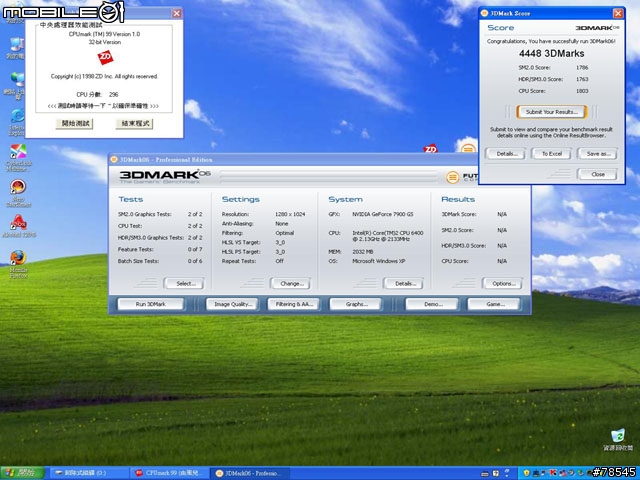640x480 pixels.
Task: Click 'Intel(R) Core(TM)2 CPU 6400' text
Action: coord(388,233)
